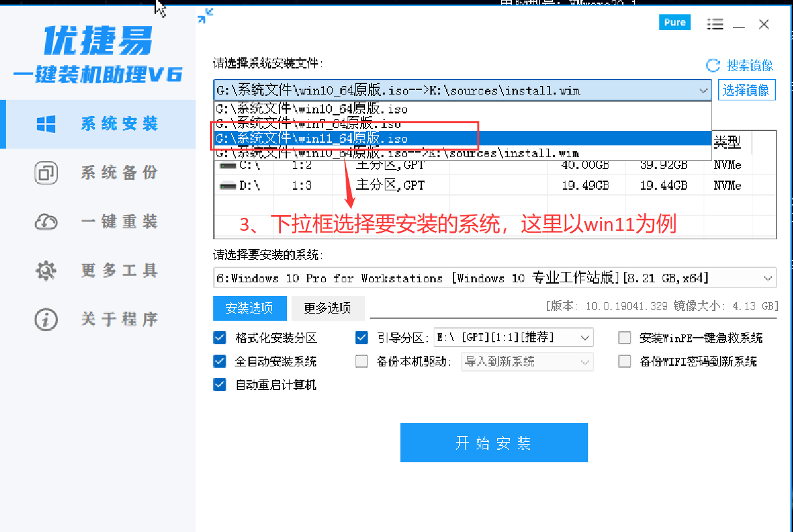This screenshot has height=532, width=793.
Task: Enable 备份WIFI密码到新系统 checkbox
Action: (625, 361)
